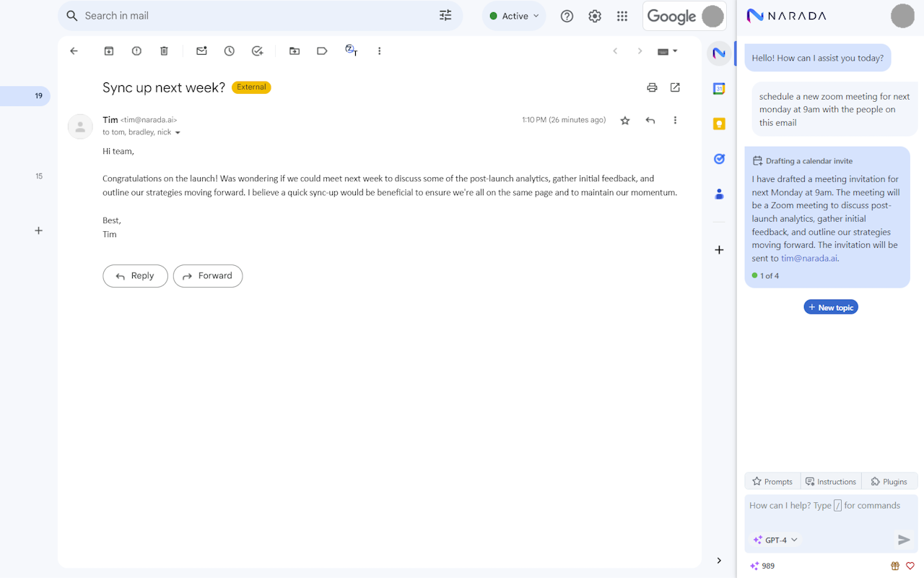The width and height of the screenshot is (924, 578).
Task: Star Tim's message
Action: [x=625, y=120]
